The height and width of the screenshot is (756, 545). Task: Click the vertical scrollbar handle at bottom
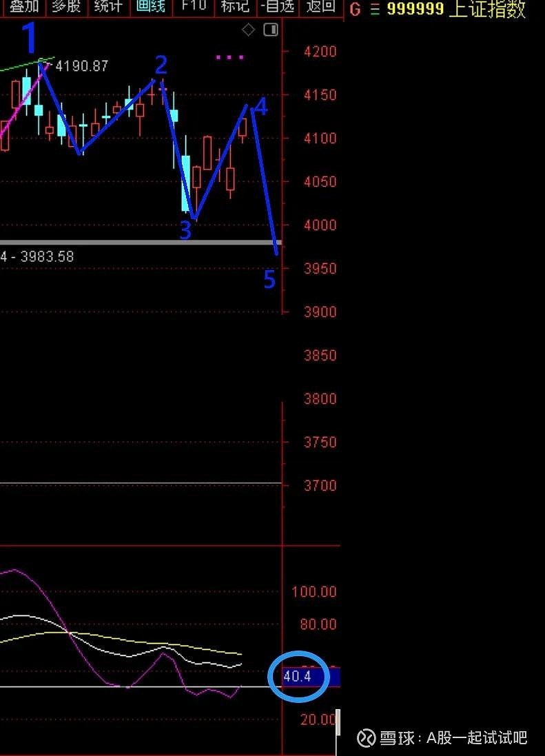coord(338,722)
